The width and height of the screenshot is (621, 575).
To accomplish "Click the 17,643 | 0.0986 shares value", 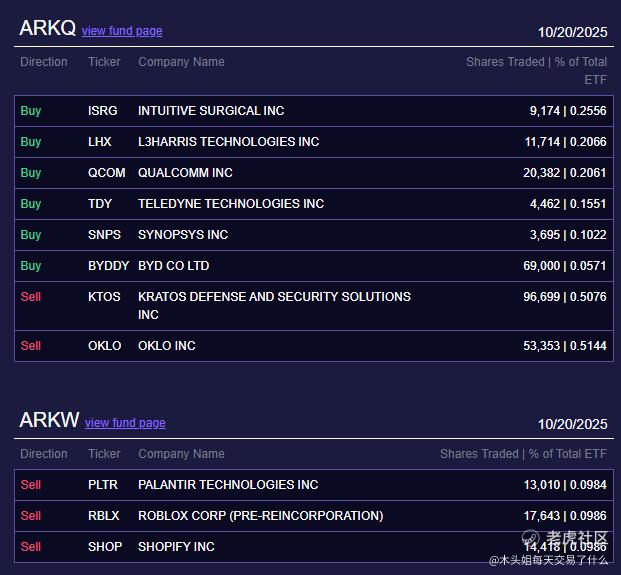I will tap(565, 516).
